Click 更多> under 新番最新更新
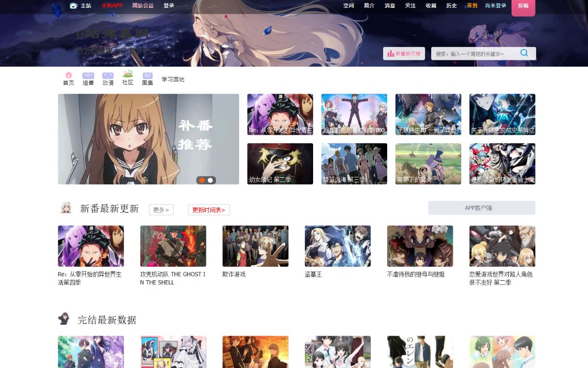Screen dimensions: 588x368 (x=161, y=210)
